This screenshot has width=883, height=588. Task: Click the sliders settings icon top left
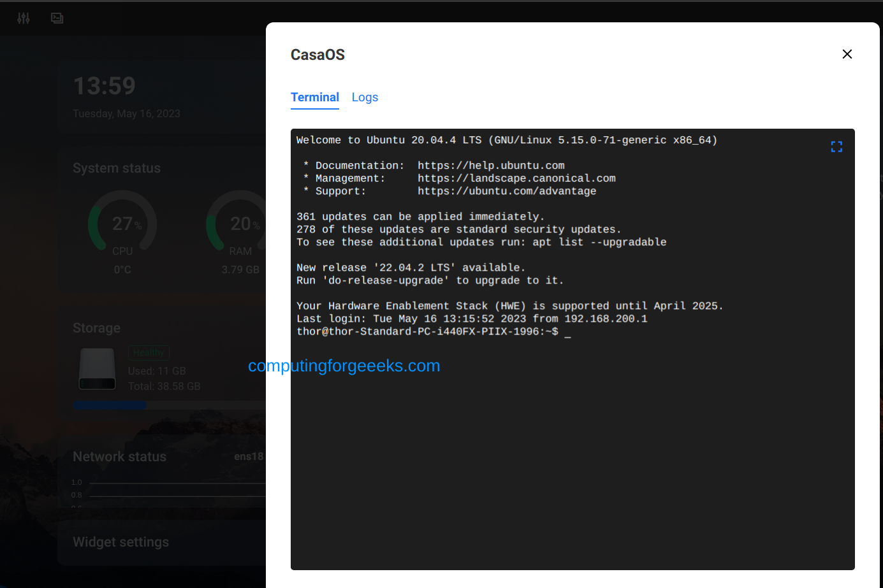click(23, 18)
